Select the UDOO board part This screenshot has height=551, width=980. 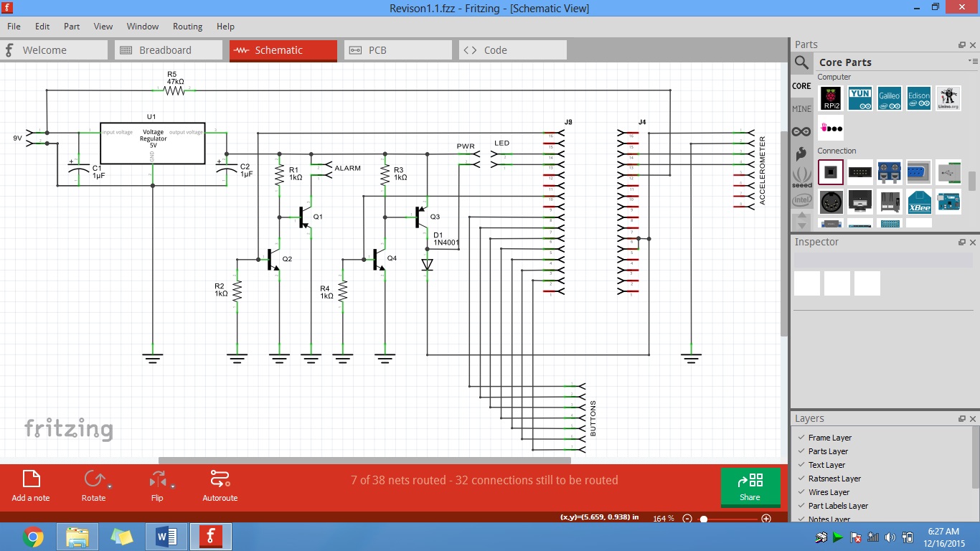point(831,128)
